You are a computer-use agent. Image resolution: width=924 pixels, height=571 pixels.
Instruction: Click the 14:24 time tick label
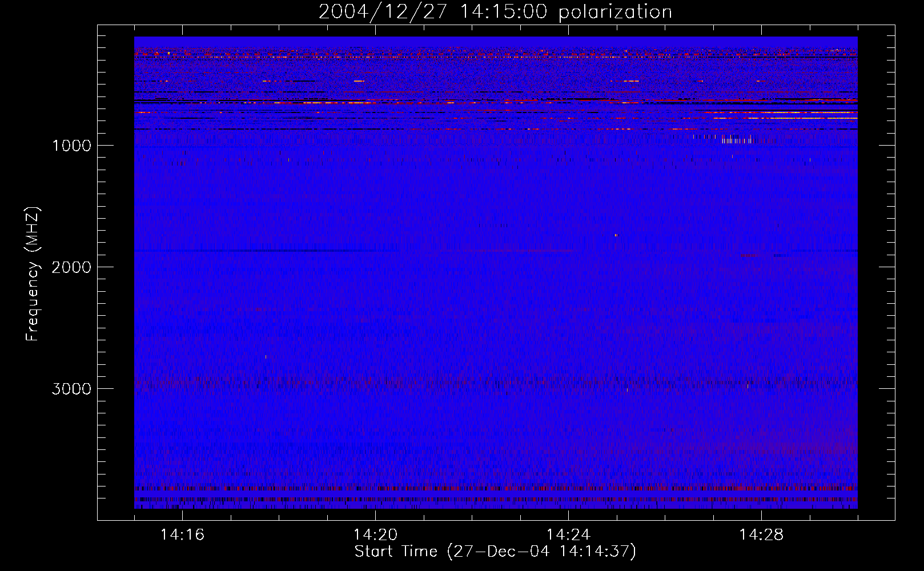pyautogui.click(x=568, y=535)
